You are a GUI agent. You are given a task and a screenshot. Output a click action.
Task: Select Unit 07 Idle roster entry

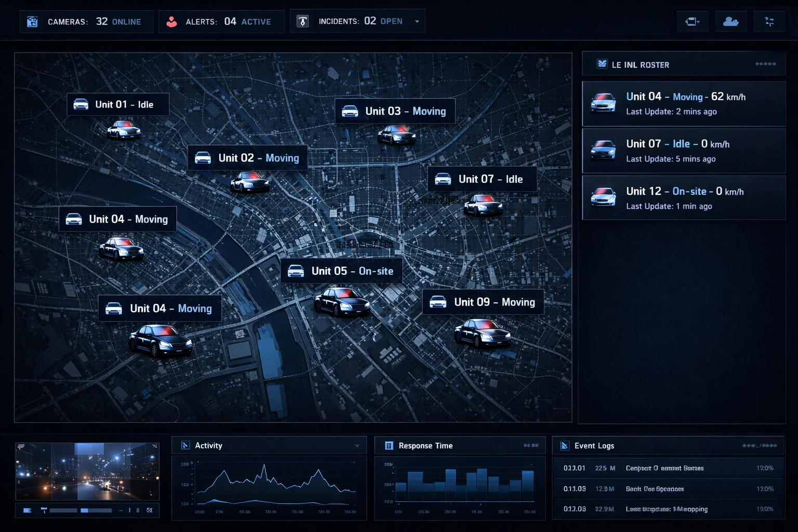coord(684,151)
